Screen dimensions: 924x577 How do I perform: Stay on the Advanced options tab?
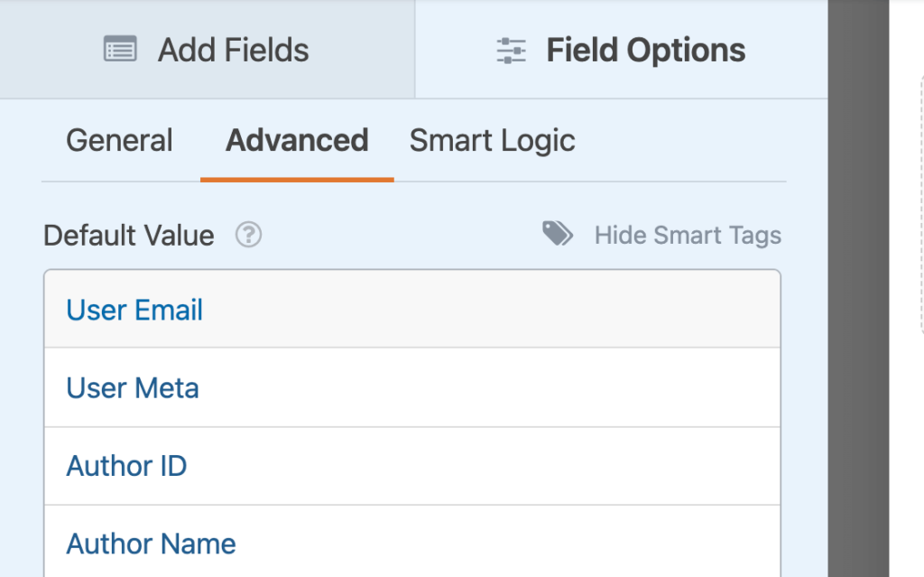[x=297, y=140]
